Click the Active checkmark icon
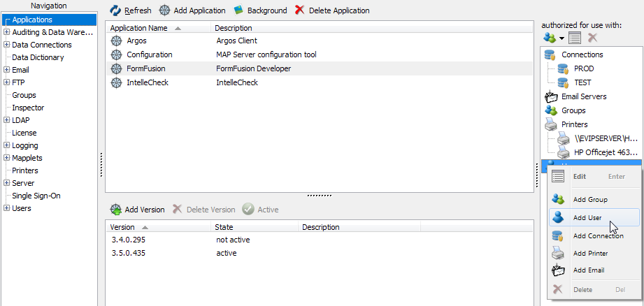 248,209
